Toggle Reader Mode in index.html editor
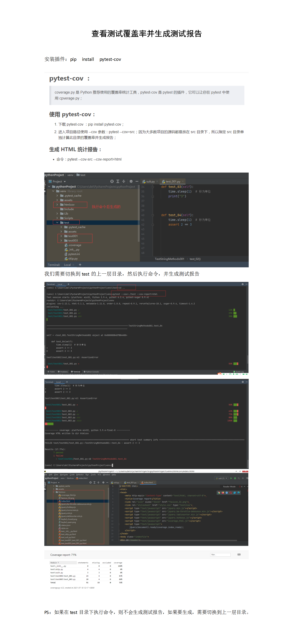Screen dimensions: 293x644 [x=229, y=487]
